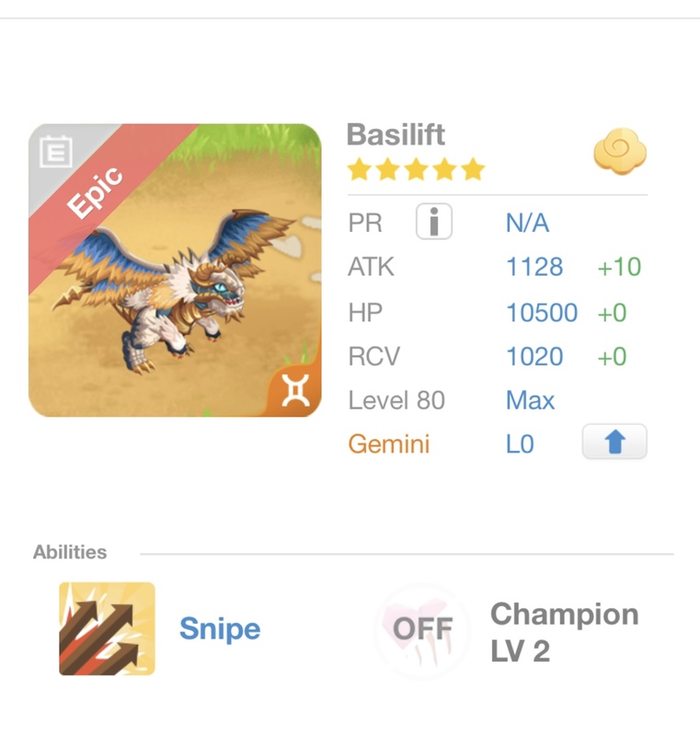Tap the N/A PR value

point(527,223)
